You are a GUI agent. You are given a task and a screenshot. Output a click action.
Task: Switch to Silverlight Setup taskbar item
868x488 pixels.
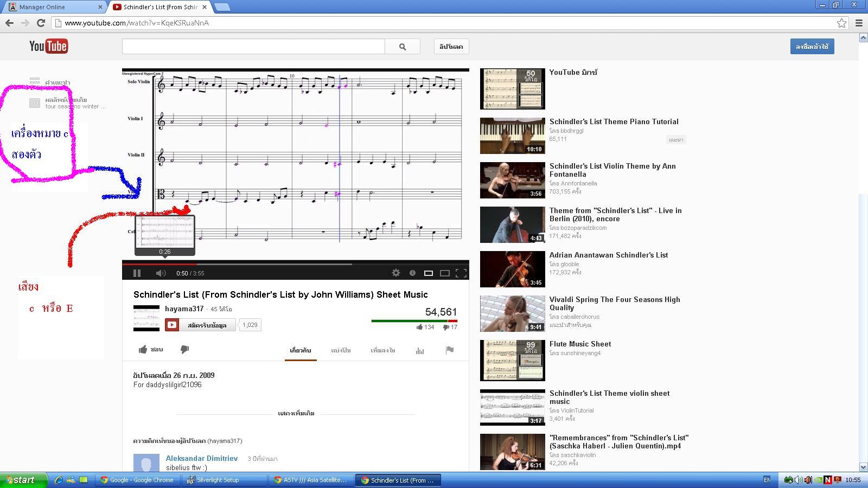click(x=224, y=480)
